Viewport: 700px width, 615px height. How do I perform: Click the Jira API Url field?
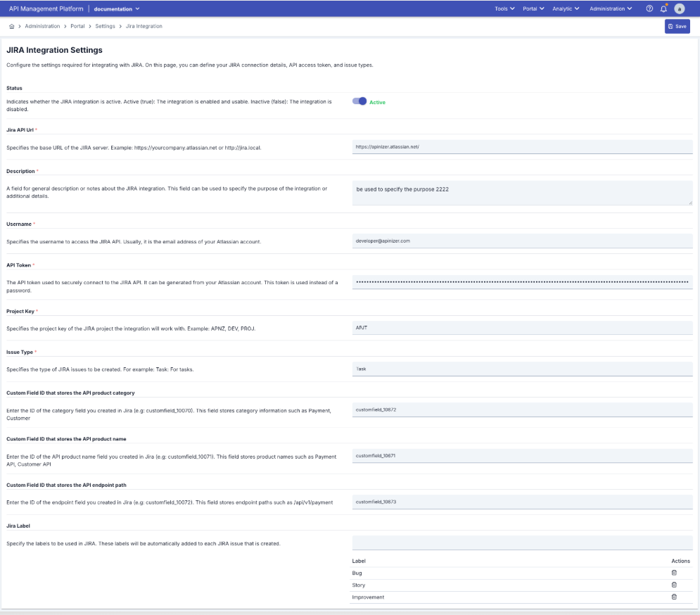tap(522, 146)
